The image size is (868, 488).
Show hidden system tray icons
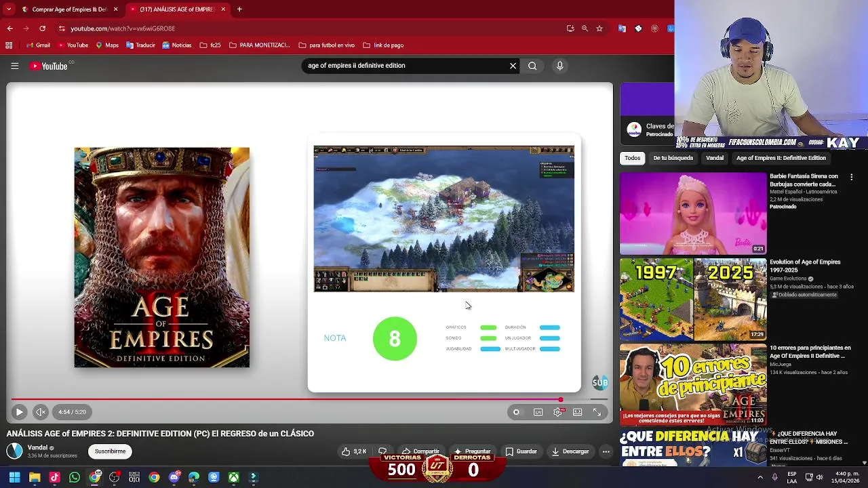coord(759,478)
